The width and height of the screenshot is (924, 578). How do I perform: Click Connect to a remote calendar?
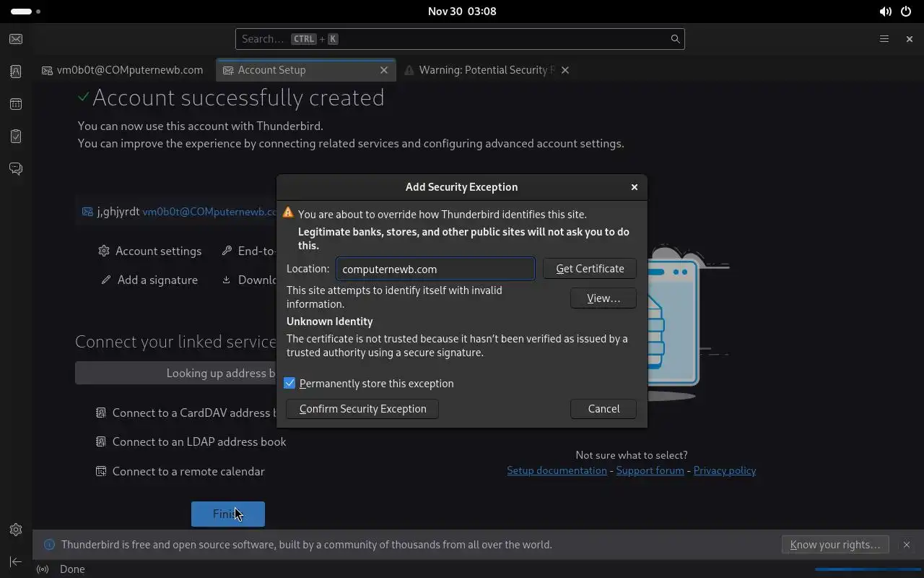point(180,471)
